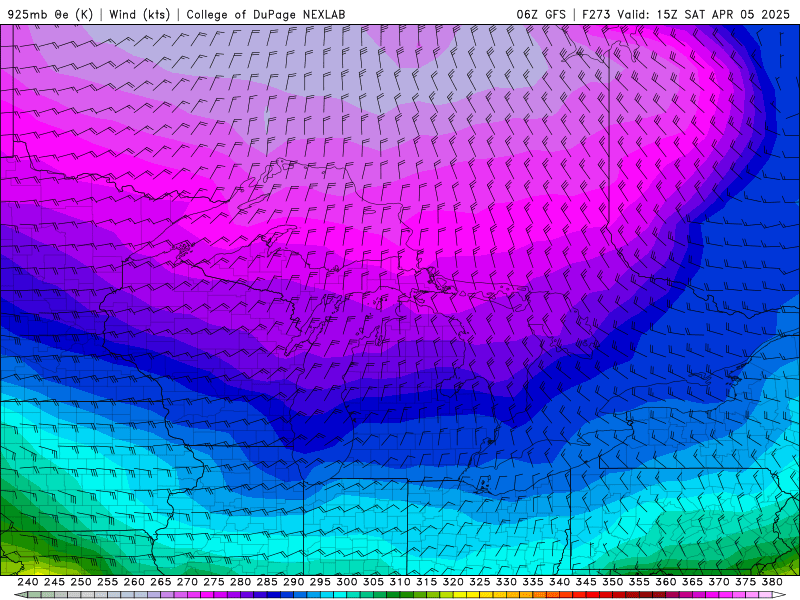Click the 275 value on the color scale
800x600 pixels.
coord(214,582)
